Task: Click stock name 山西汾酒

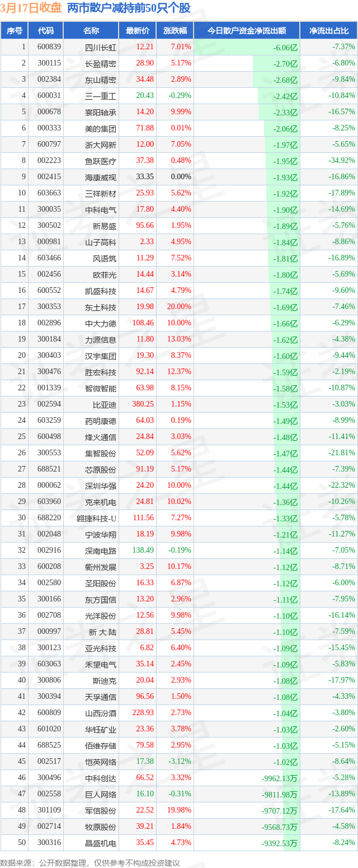Action: coord(101,713)
